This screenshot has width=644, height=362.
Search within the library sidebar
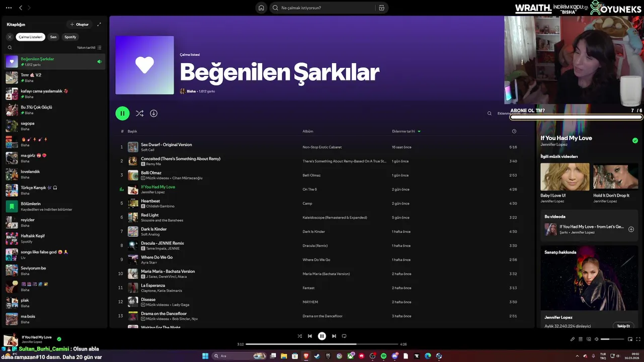tap(10, 48)
